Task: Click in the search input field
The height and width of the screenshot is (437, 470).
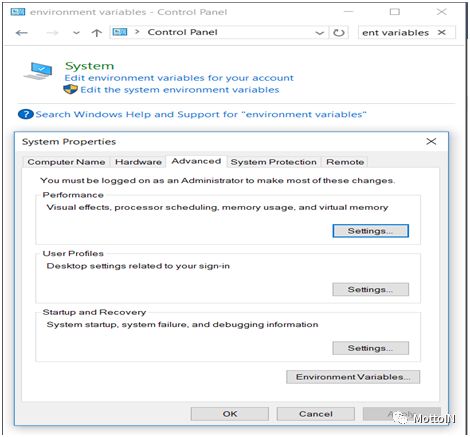Action: pos(397,33)
